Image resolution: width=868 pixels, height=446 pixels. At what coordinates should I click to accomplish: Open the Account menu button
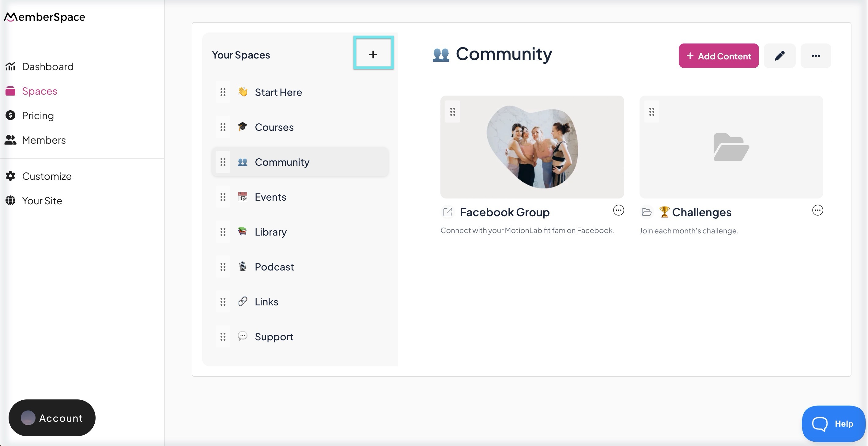coord(52,418)
